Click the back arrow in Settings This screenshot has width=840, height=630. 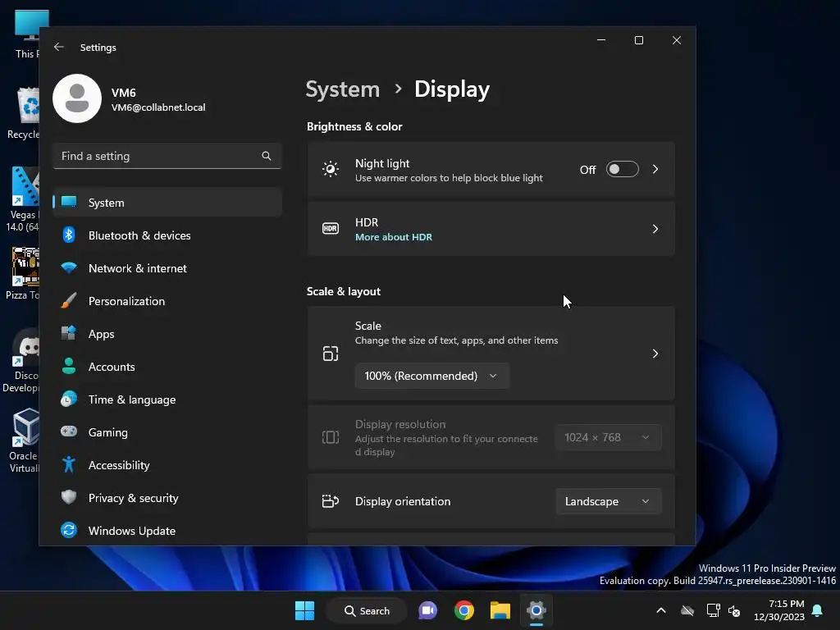(x=59, y=47)
